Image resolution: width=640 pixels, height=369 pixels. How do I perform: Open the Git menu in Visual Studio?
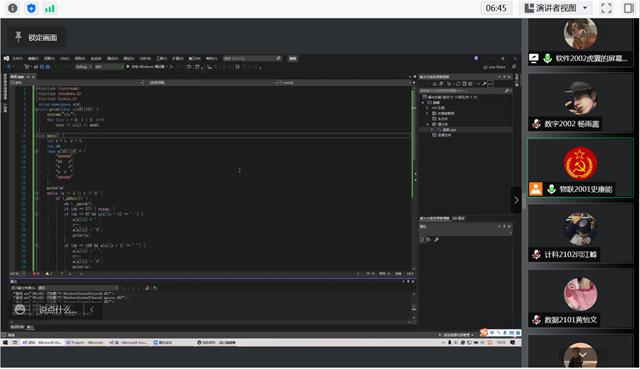tap(64, 58)
